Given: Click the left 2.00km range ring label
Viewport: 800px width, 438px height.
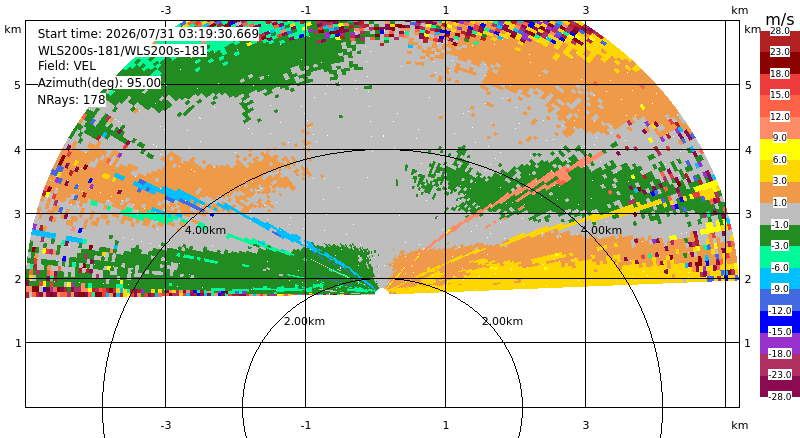Looking at the screenshot, I should click(x=305, y=321).
